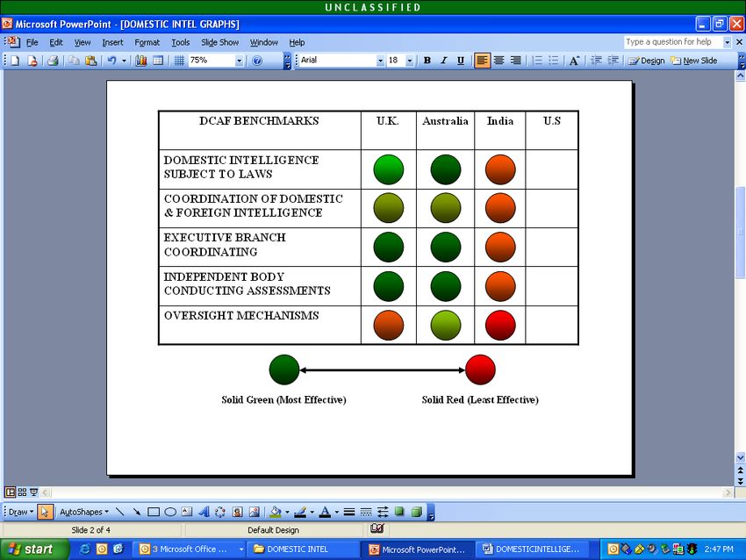The width and height of the screenshot is (746, 560).
Task: Insert WordArt
Action: click(x=204, y=512)
